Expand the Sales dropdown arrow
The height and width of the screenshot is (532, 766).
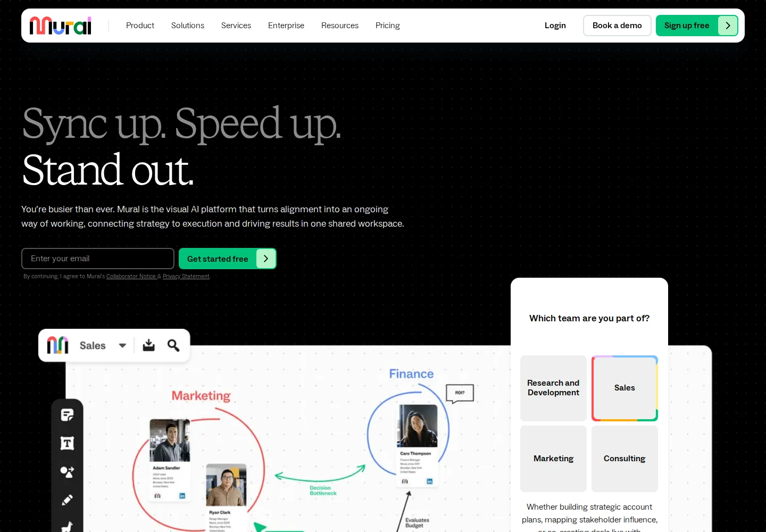coord(122,345)
